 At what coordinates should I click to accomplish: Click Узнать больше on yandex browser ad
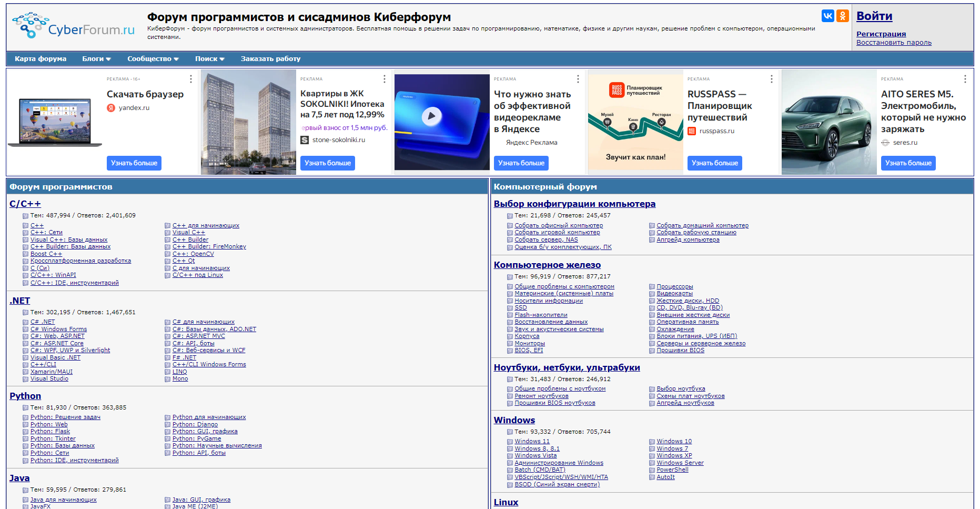[x=134, y=163]
